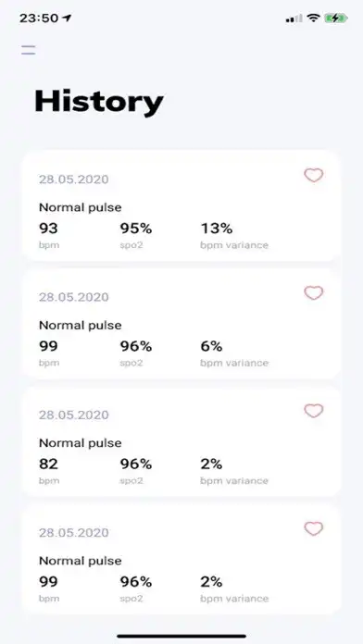Open the hamburger menu icon
This screenshot has width=363, height=644.
[29, 50]
